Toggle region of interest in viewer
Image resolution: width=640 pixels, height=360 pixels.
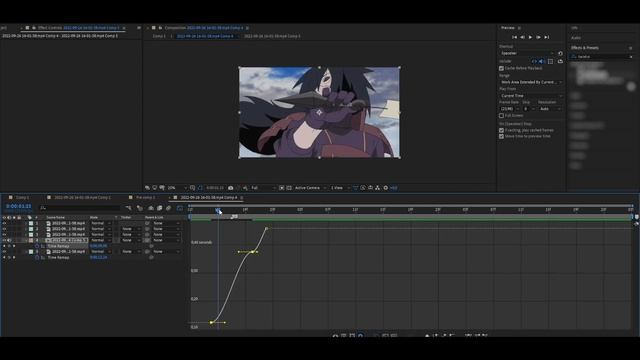tap(282, 188)
